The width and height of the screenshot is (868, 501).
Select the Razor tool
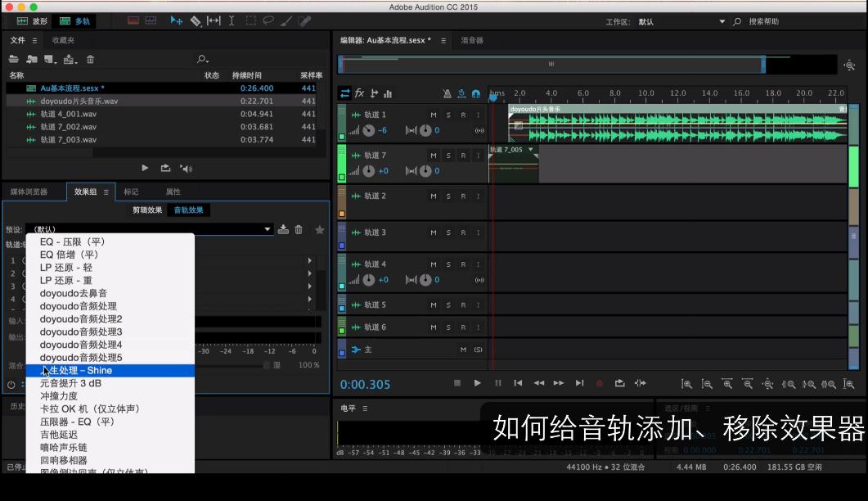click(x=196, y=20)
